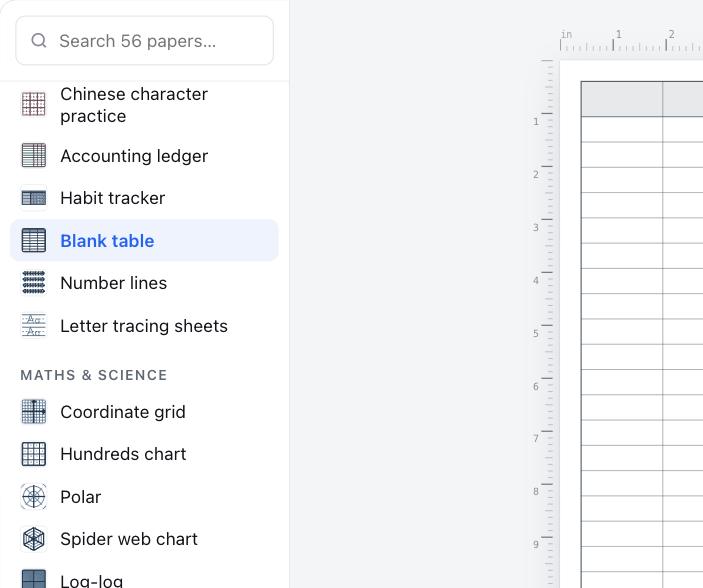
Task: Select the Log-log paper icon
Action: click(x=34, y=579)
